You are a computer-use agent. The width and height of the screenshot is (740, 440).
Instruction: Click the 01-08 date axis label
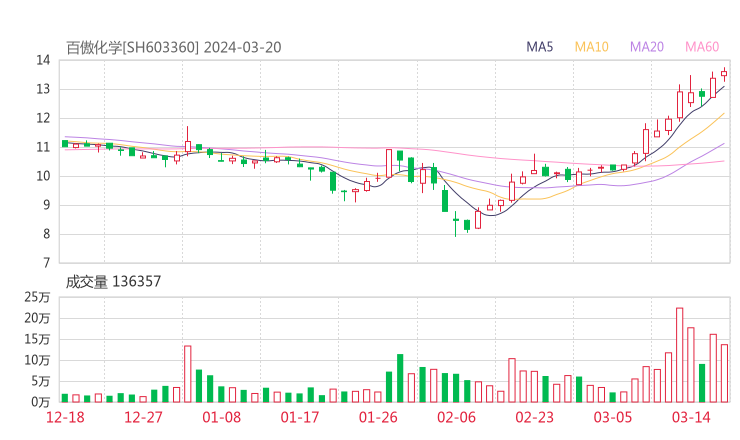[221, 417]
